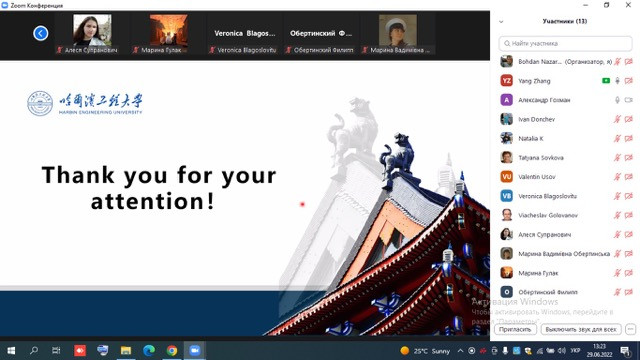Click Ivan Donchev's camera-off icon

tap(629, 119)
